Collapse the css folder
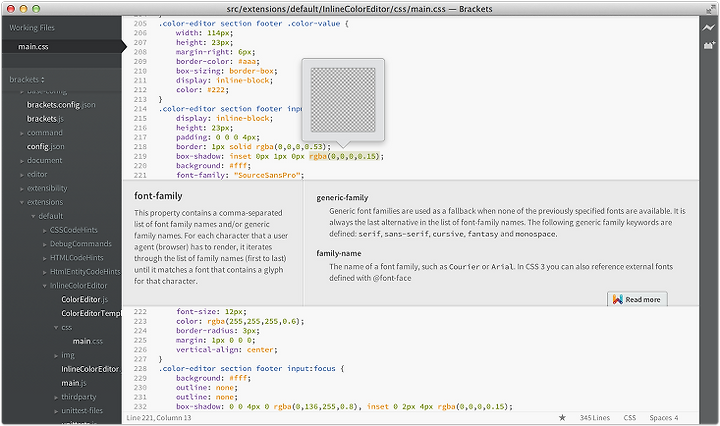 (x=56, y=328)
